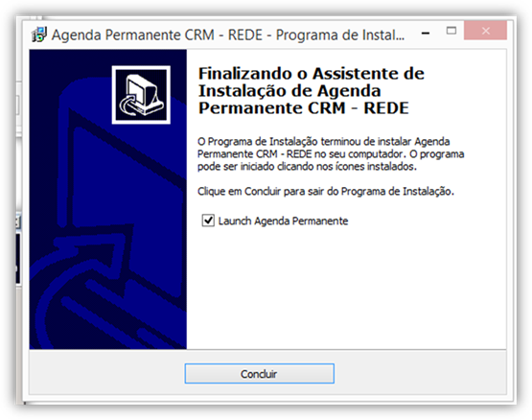The image size is (532, 420).
Task: Click the Clique em Concluir instruction text
Action: [326, 192]
